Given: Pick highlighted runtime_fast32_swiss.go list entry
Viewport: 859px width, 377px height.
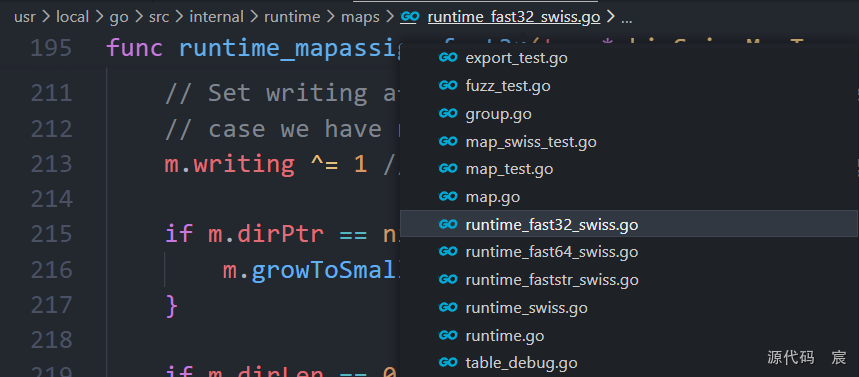Looking at the screenshot, I should click(x=629, y=224).
